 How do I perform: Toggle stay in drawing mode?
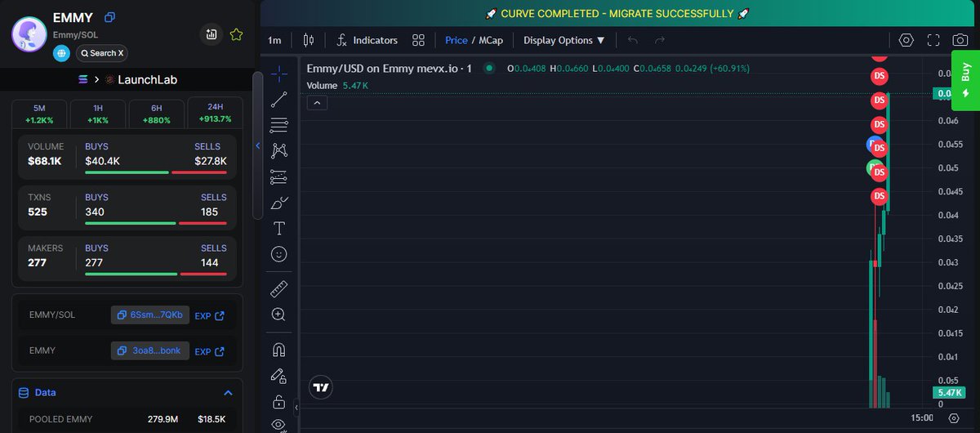[279, 376]
